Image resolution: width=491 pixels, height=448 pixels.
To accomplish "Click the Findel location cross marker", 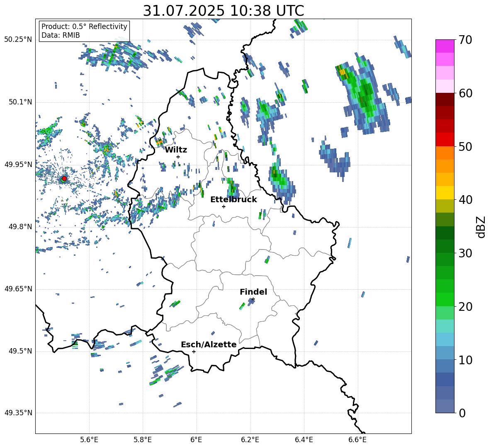I will point(253,299).
